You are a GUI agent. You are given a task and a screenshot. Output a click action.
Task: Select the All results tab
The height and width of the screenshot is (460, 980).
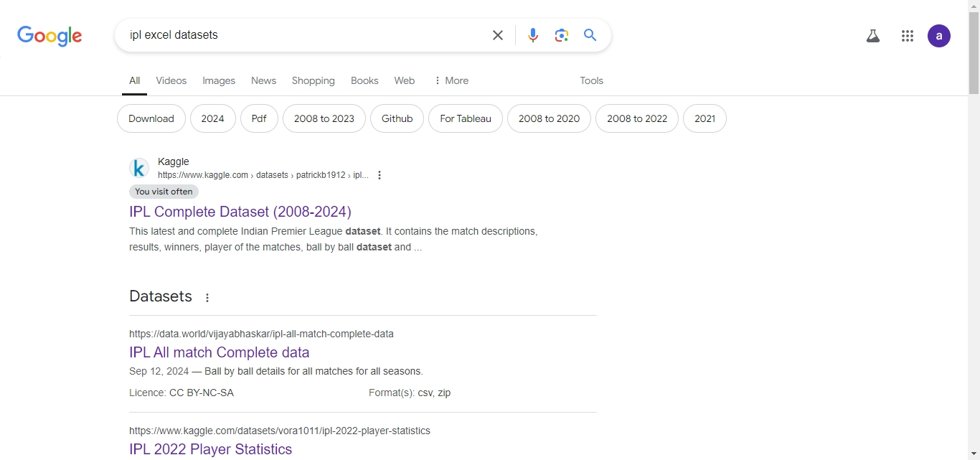tap(134, 80)
